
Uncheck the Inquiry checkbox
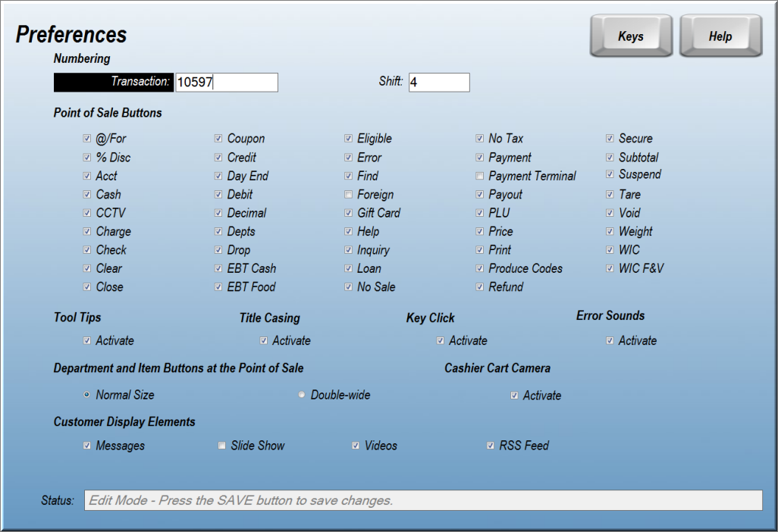pyautogui.click(x=348, y=250)
